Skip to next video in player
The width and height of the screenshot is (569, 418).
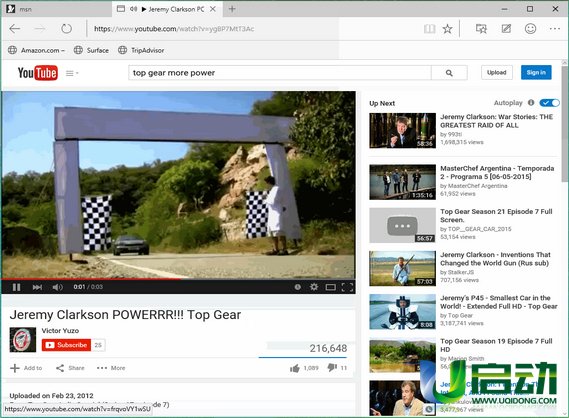(37, 287)
